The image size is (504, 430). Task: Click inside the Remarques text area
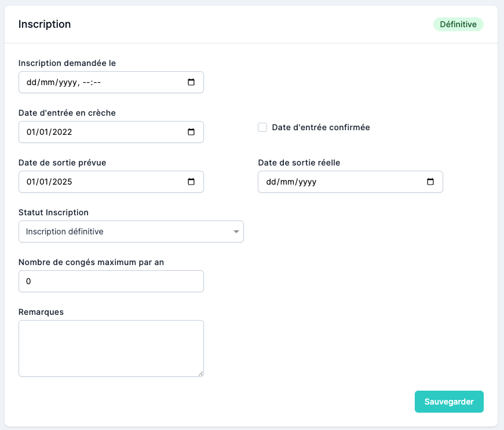111,348
